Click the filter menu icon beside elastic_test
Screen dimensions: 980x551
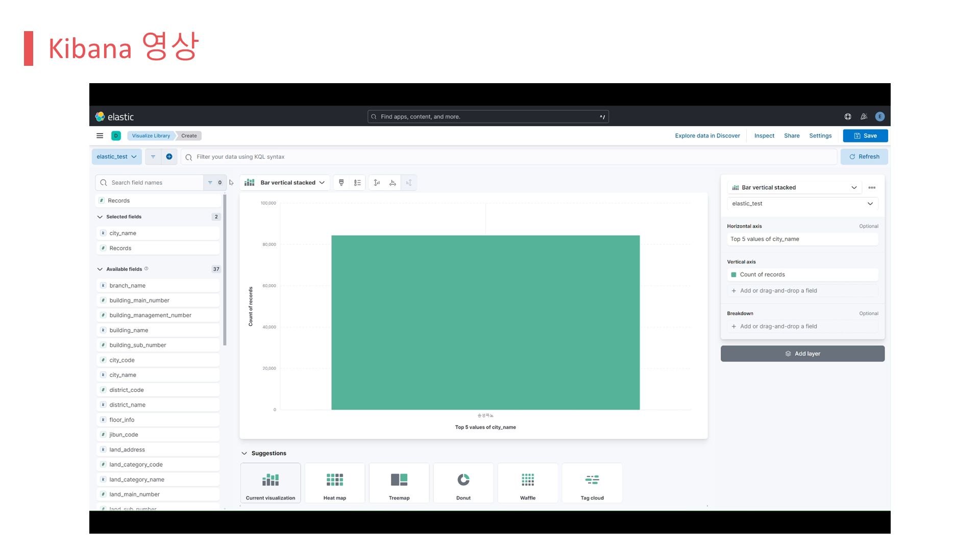pyautogui.click(x=153, y=157)
